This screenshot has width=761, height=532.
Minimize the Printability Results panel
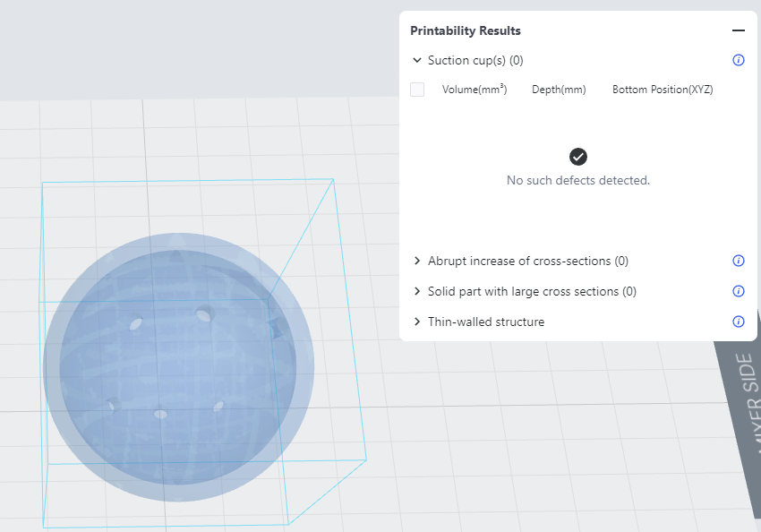739,30
